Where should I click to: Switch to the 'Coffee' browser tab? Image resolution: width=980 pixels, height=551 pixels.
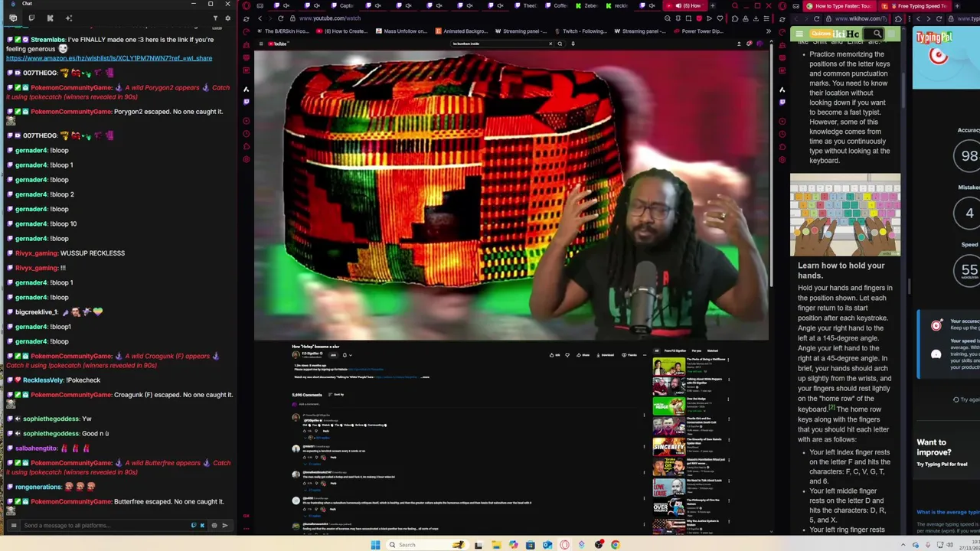557,6
